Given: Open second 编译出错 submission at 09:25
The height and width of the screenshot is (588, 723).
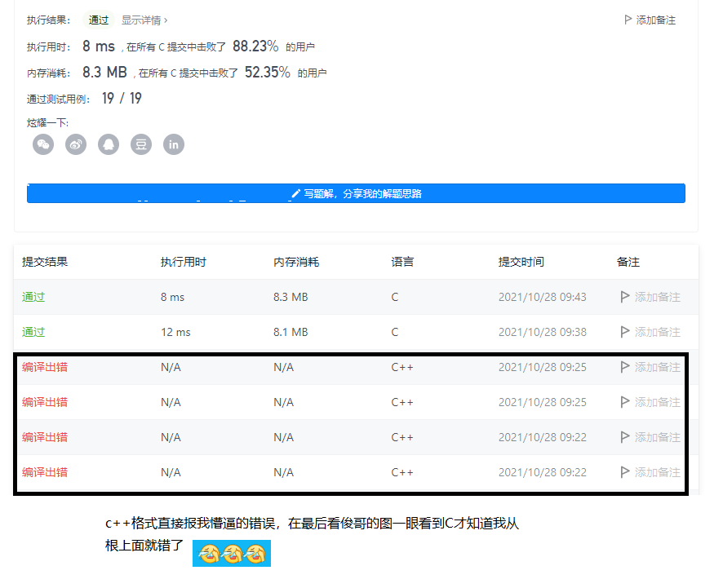Looking at the screenshot, I should [x=45, y=402].
